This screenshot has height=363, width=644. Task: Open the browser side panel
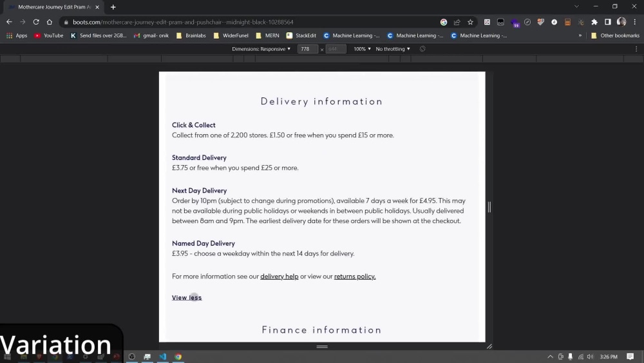(x=608, y=22)
